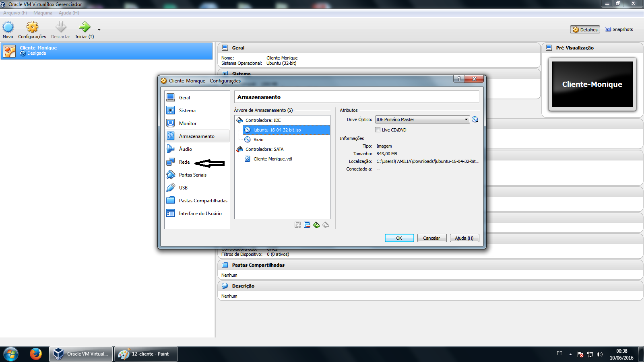This screenshot has height=362, width=644.
Task: Open Interface do Usuário settings page
Action: point(197,213)
